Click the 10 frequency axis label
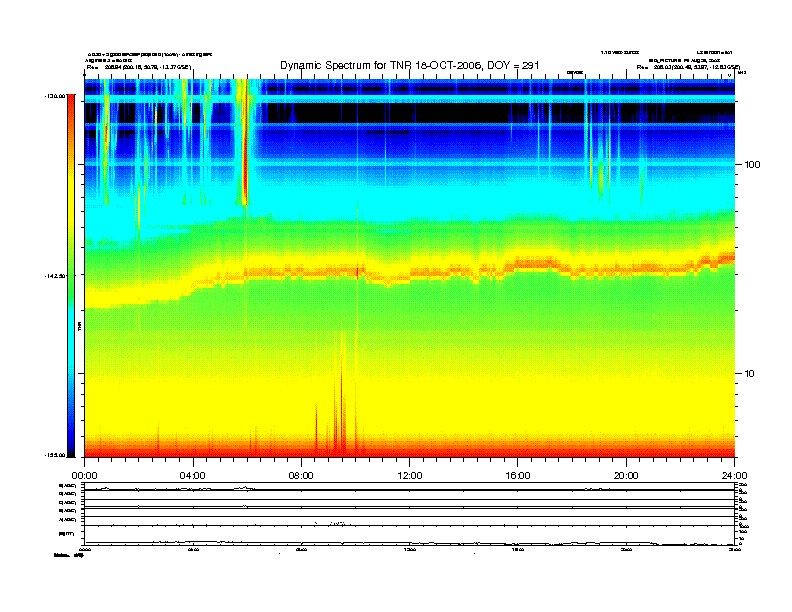 [749, 374]
